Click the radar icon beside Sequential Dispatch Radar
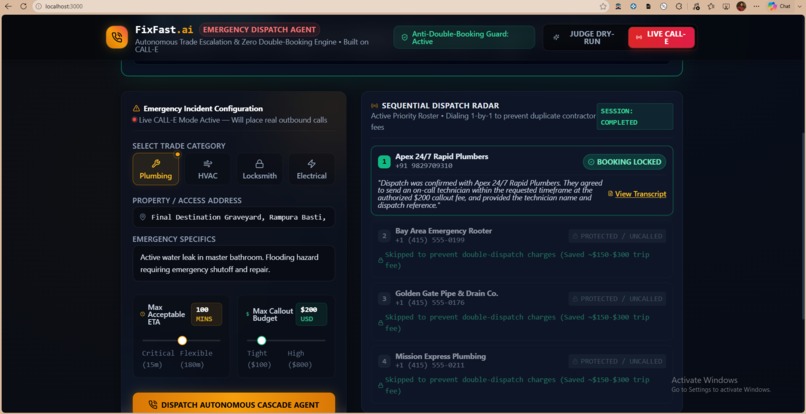 pos(375,105)
